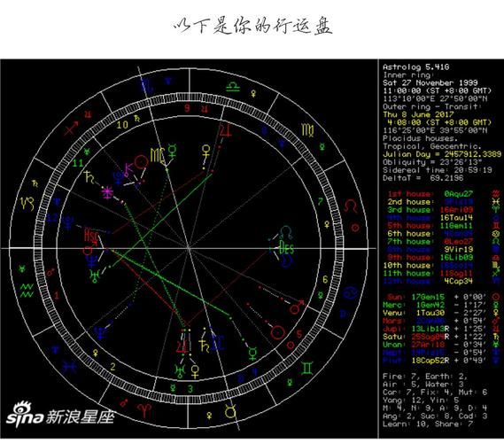Click the red Mars glyph near house 6
The image size is (504, 443).
click(296, 307)
